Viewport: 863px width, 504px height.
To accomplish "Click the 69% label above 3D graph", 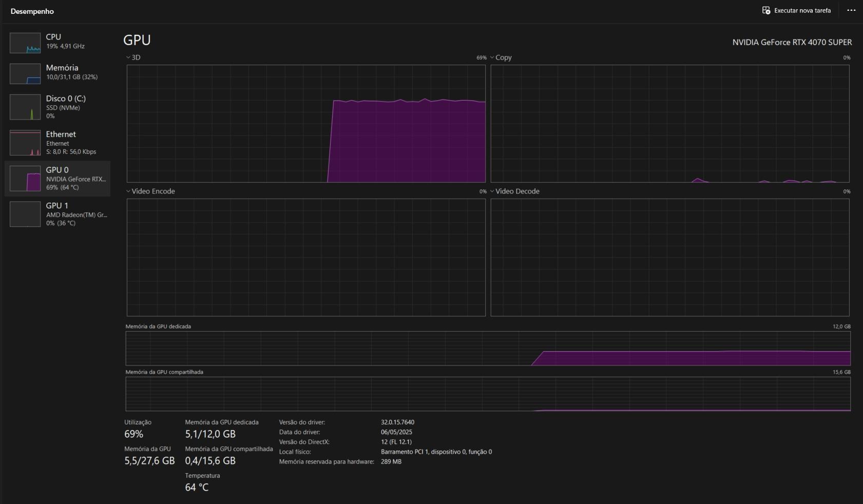I will [x=481, y=57].
